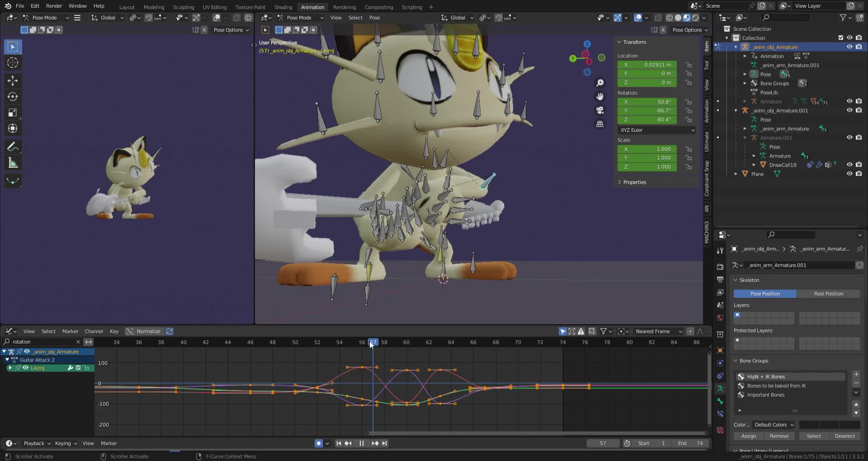Image resolution: width=868 pixels, height=461 pixels.
Task: Collapse the Transform panel in the sidebar
Action: 620,42
